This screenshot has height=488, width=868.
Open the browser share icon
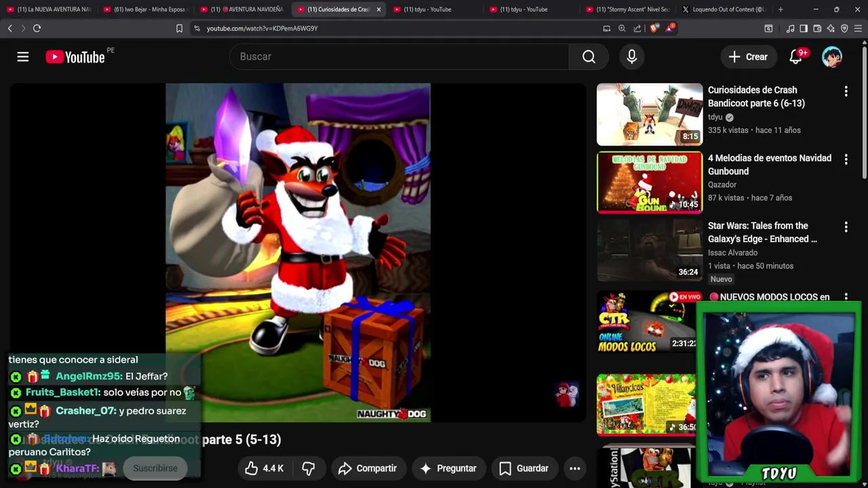[637, 28]
